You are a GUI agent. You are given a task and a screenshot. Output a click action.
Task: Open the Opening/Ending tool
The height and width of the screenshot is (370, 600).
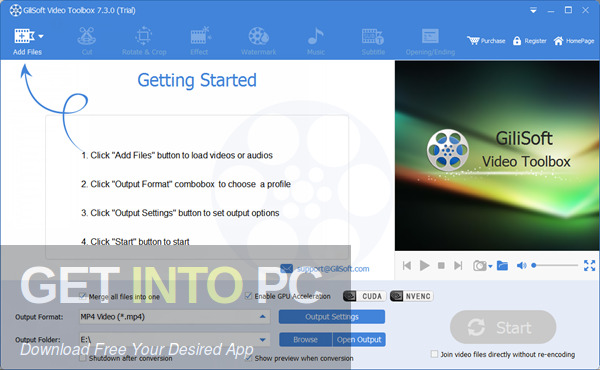[430, 41]
